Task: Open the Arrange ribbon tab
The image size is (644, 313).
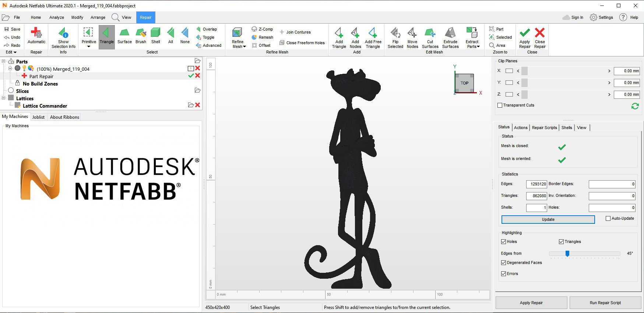Action: pyautogui.click(x=98, y=17)
